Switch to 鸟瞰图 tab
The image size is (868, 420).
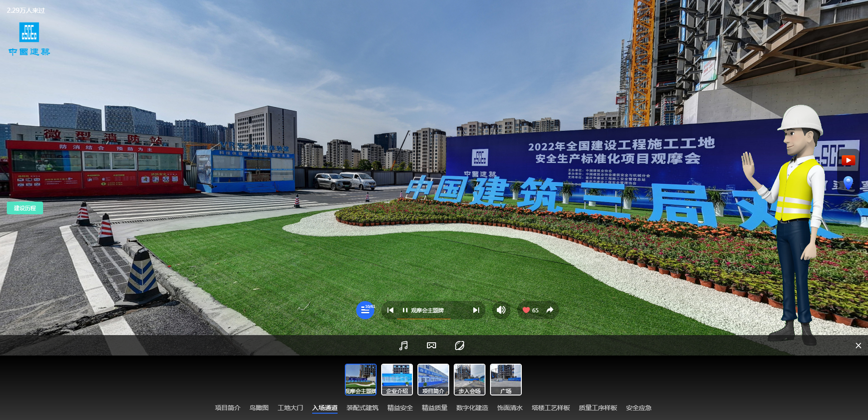pyautogui.click(x=259, y=408)
